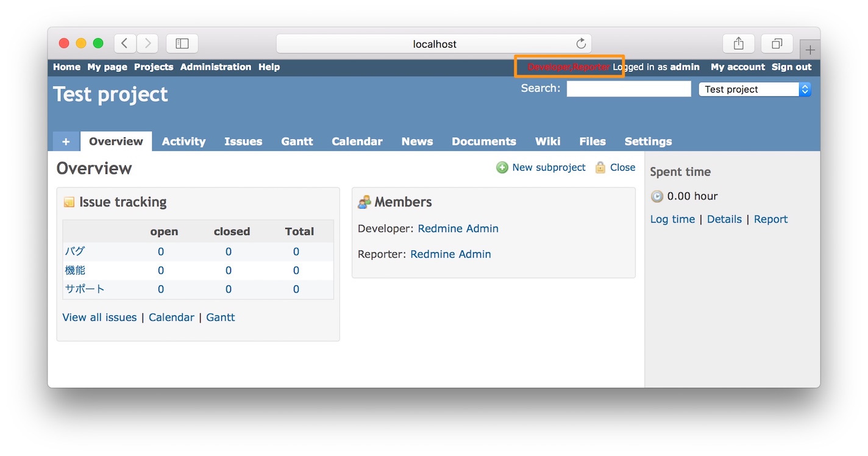The image size is (868, 456).
Task: Click Sign out
Action: pyautogui.click(x=792, y=67)
